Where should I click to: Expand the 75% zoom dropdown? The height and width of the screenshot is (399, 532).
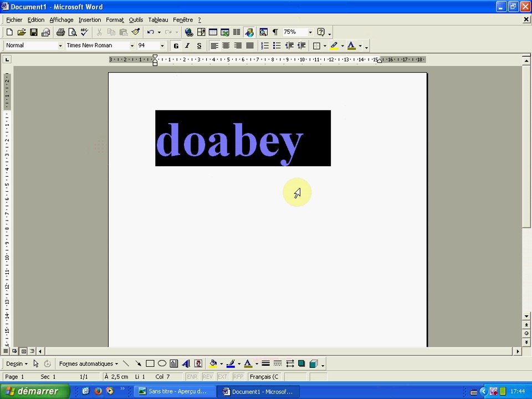pos(310,32)
